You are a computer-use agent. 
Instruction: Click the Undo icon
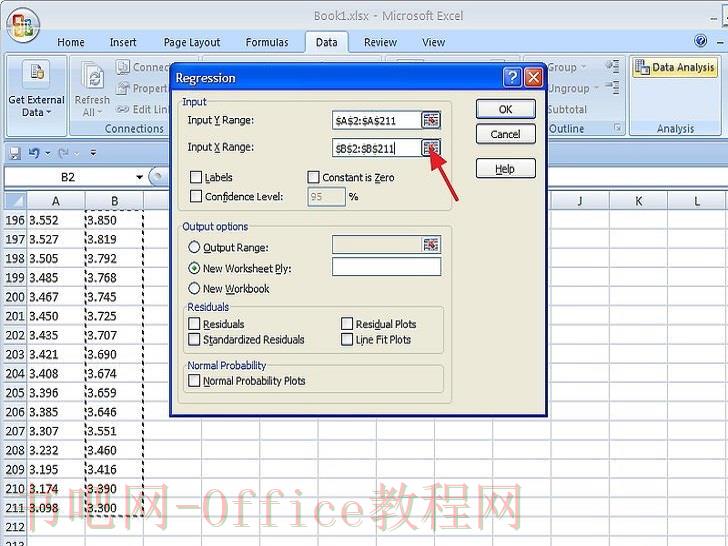pos(34,153)
